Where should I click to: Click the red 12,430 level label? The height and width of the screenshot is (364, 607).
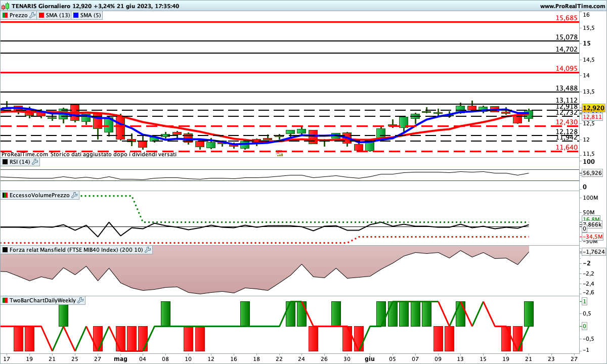(567, 122)
